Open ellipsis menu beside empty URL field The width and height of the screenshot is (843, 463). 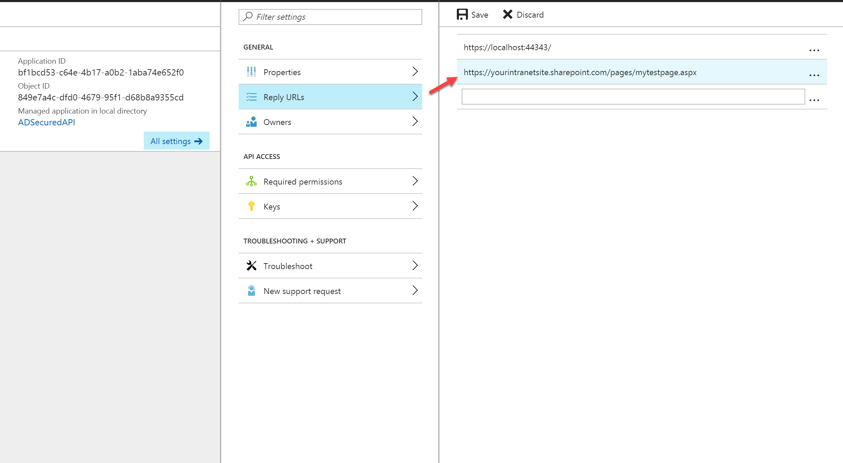(x=814, y=99)
